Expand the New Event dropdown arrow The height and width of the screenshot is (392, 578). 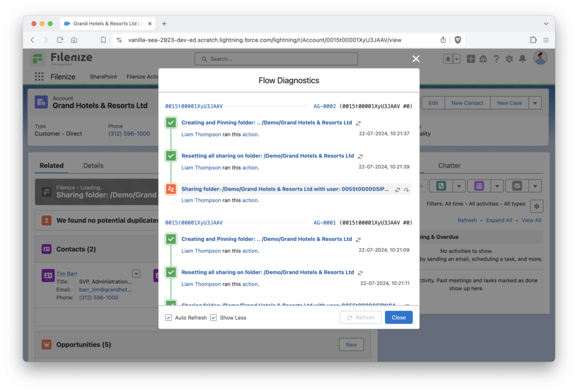tap(497, 186)
